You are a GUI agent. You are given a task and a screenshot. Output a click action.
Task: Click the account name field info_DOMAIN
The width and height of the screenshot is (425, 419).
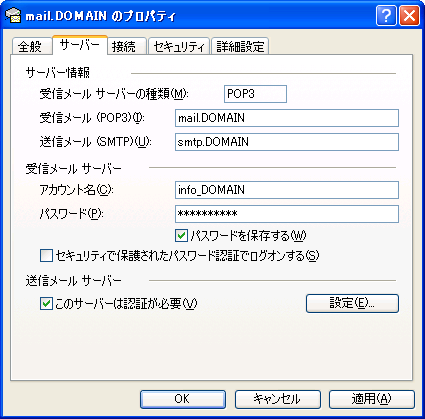287,190
